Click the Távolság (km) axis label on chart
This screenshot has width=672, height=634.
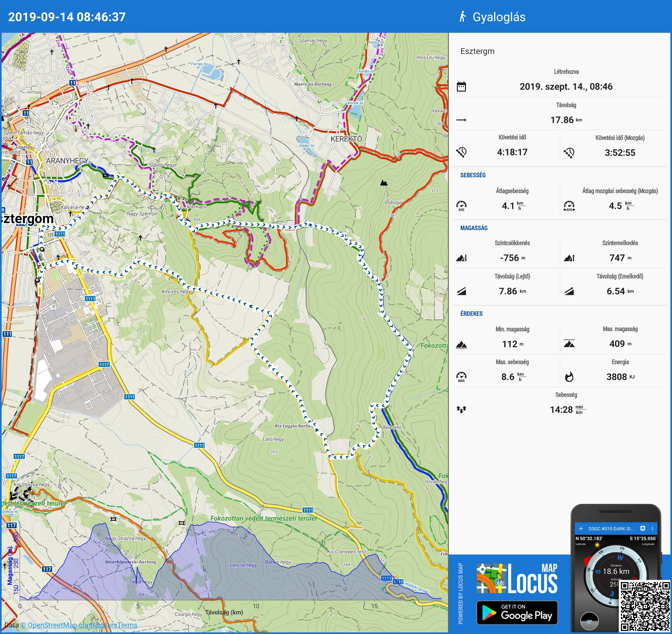point(224,612)
